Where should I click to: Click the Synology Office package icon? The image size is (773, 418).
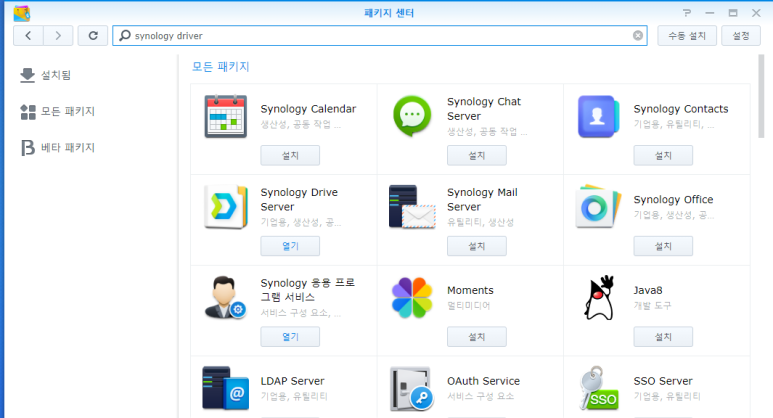coord(598,207)
